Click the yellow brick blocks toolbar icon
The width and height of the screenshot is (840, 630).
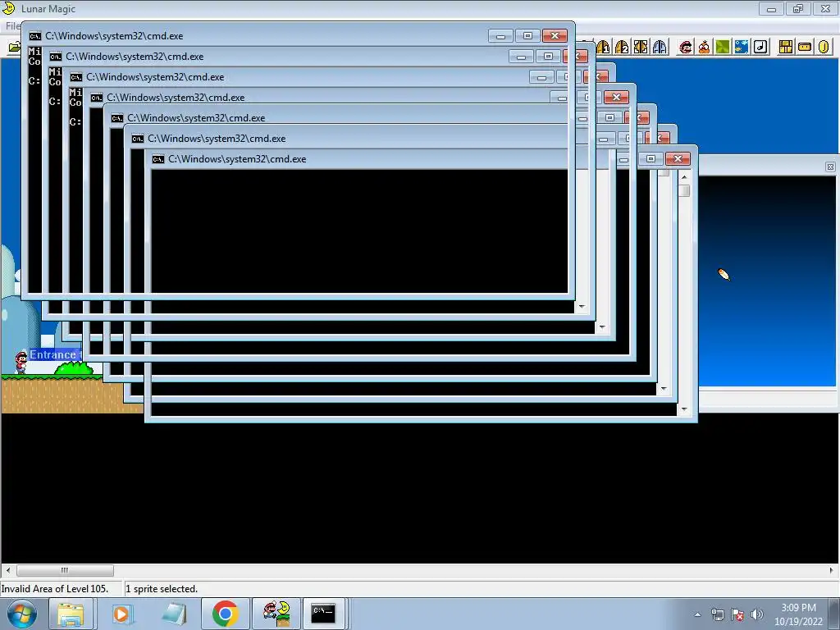[786, 47]
